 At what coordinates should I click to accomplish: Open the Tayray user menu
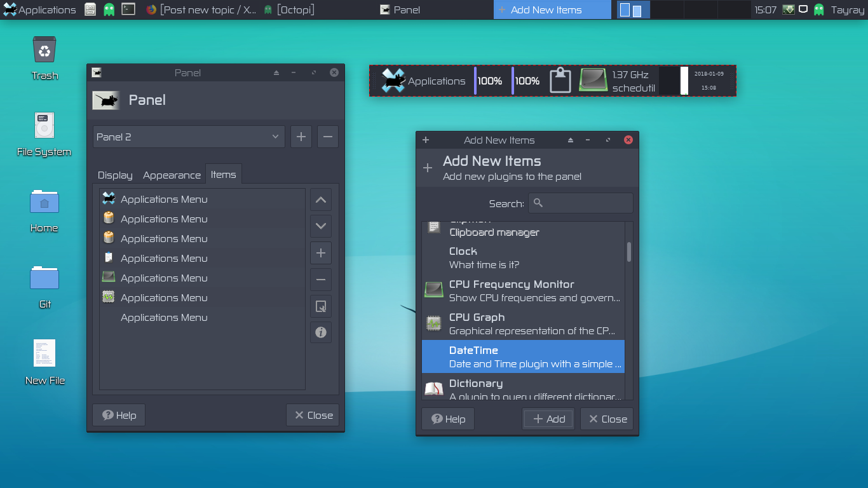coord(848,10)
